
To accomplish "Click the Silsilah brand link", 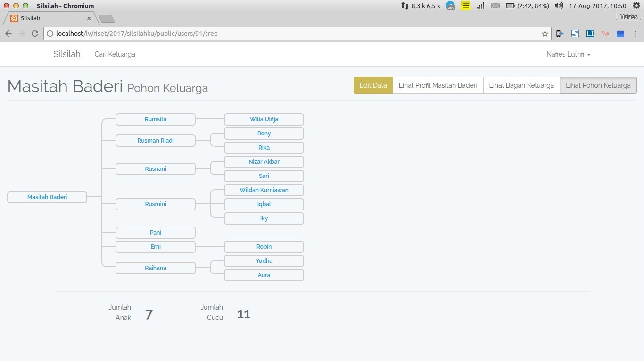I will click(x=66, y=54).
